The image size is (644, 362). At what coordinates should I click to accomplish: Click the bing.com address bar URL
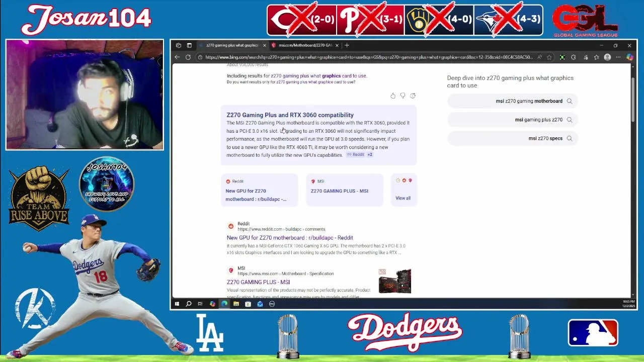(369, 57)
